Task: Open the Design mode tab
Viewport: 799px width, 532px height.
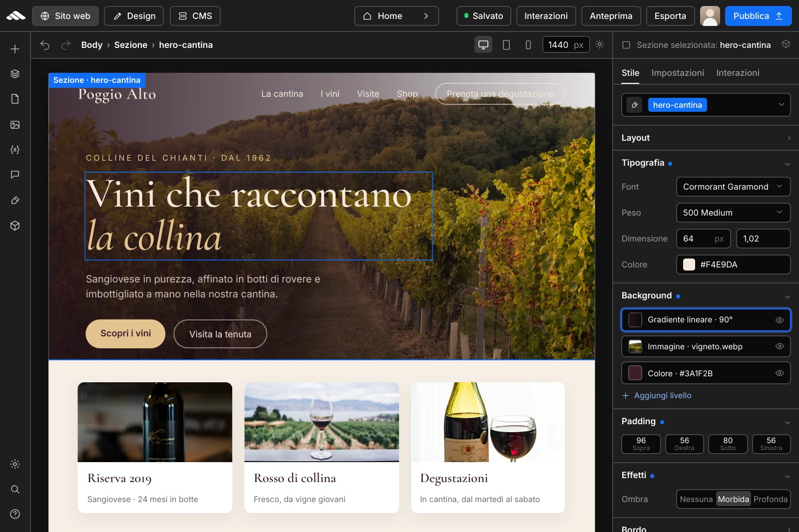Action: coord(134,16)
